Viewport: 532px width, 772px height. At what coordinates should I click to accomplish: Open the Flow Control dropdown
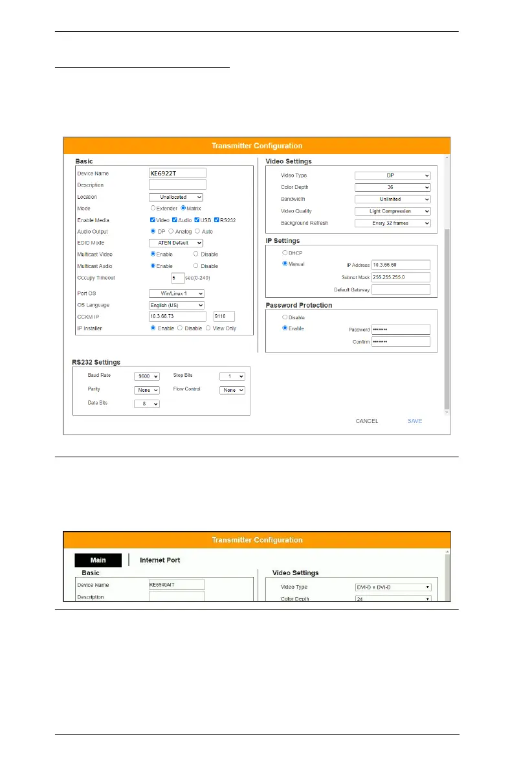click(232, 390)
